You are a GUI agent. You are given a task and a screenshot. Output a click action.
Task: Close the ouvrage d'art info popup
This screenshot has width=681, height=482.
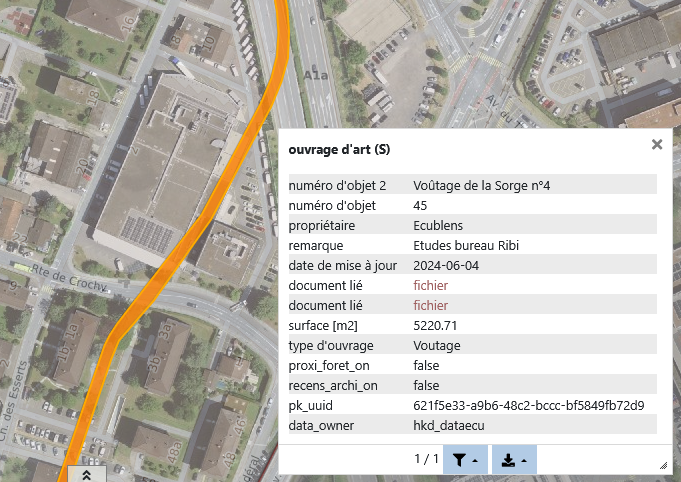657,144
